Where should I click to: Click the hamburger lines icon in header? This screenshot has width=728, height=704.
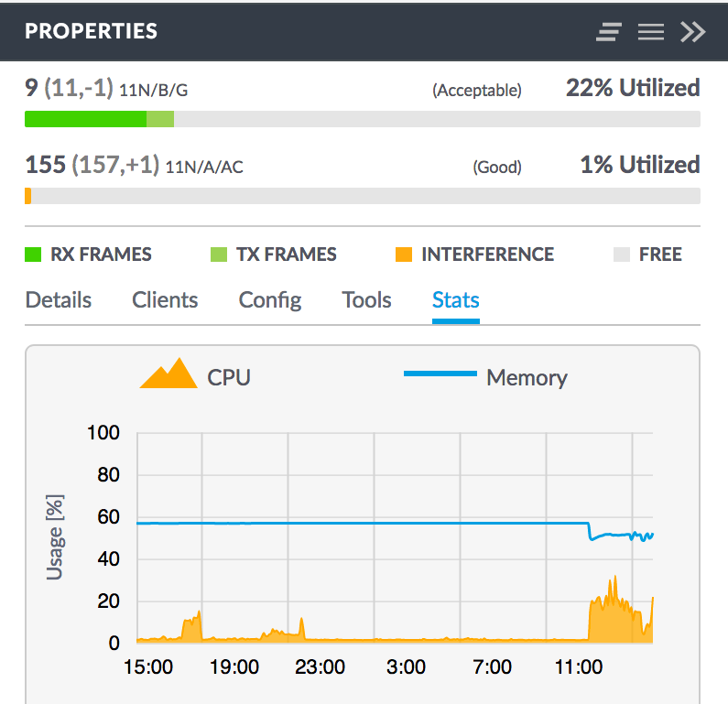650,32
